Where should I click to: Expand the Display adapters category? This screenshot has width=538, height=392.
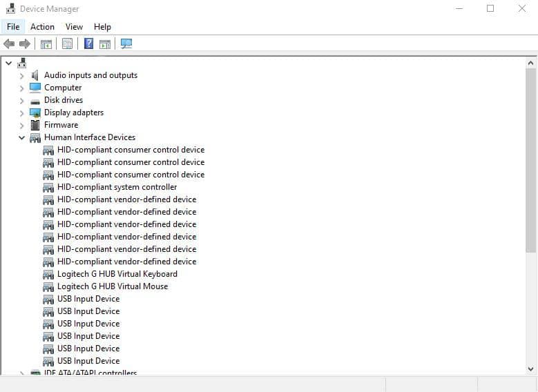21,113
